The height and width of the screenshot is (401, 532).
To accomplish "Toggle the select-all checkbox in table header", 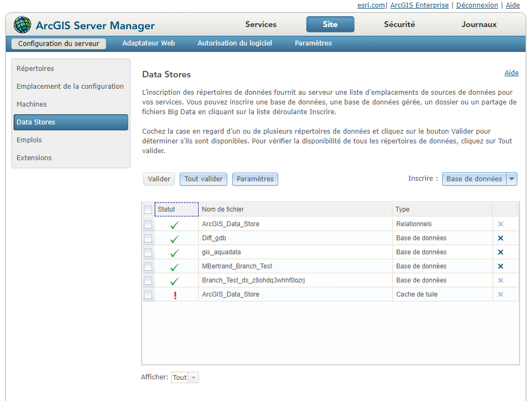I will click(x=148, y=209).
